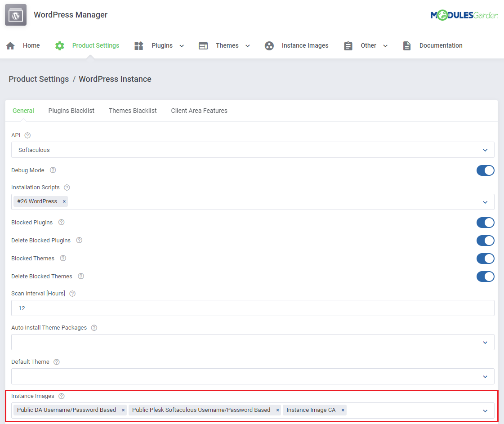Open Plugins menu label
504x424 pixels.
coord(162,46)
